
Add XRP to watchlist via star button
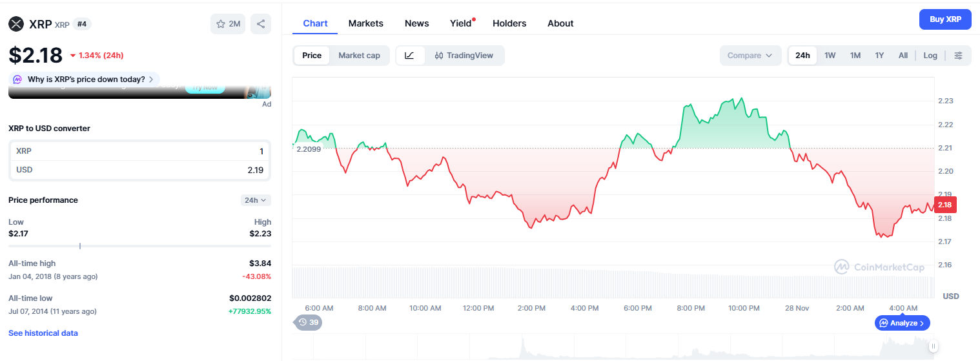coord(228,24)
